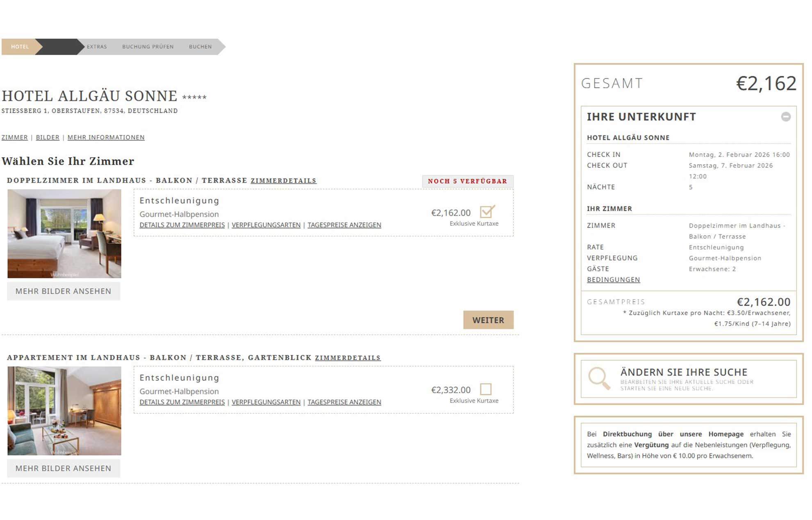Show Tagespreise for Doppelzimmer rate
The width and height of the screenshot is (812, 520).
pyautogui.click(x=344, y=225)
